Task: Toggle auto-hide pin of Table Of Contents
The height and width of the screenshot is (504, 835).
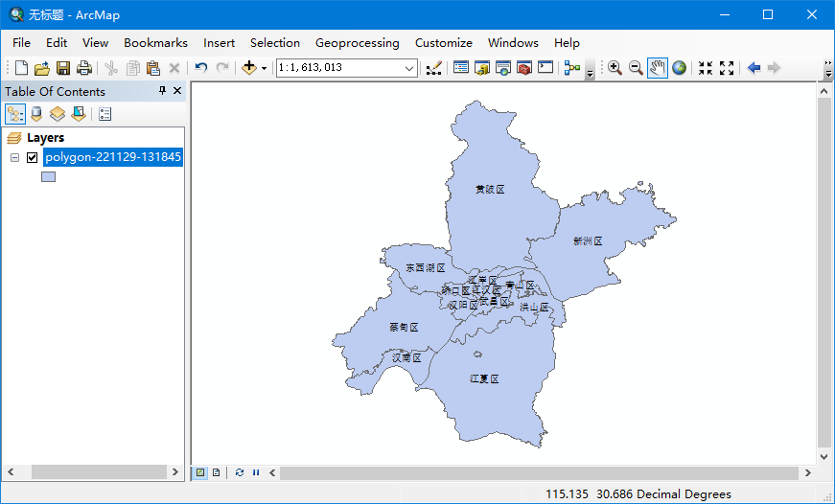Action: 162,91
